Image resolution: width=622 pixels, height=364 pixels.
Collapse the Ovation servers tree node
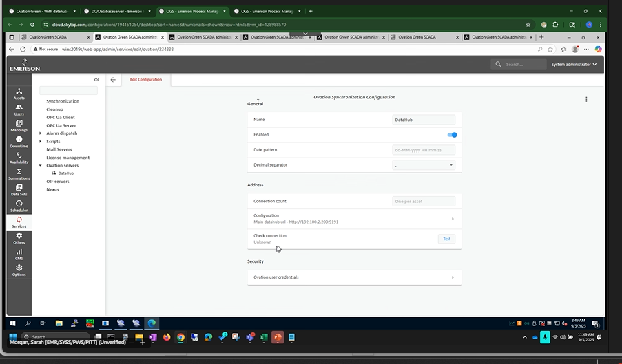click(x=41, y=166)
